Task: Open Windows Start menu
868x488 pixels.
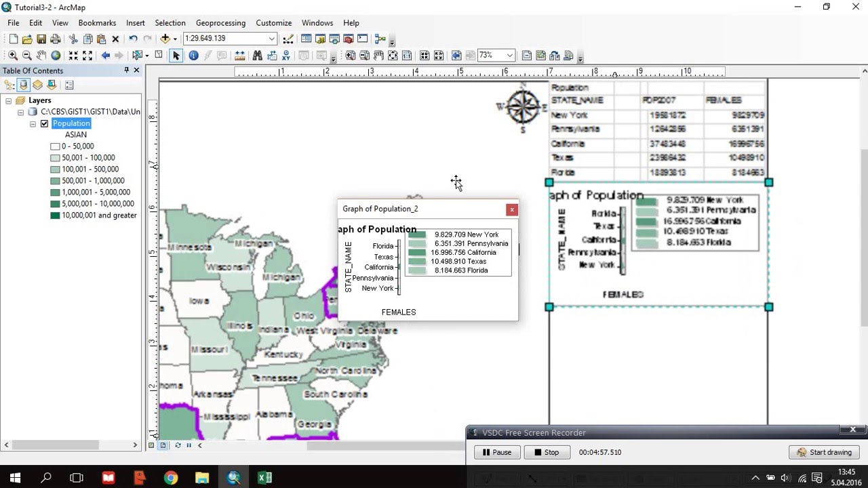Action: tap(15, 478)
